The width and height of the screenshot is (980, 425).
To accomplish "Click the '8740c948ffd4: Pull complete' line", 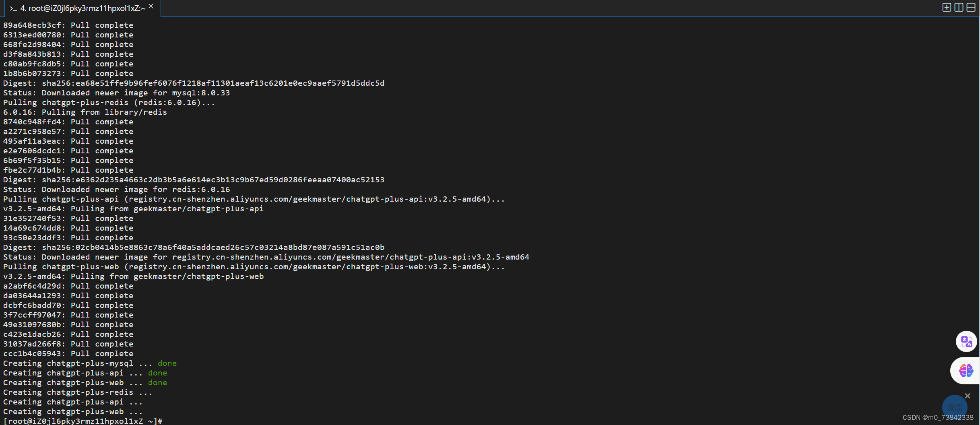I will pos(68,122).
